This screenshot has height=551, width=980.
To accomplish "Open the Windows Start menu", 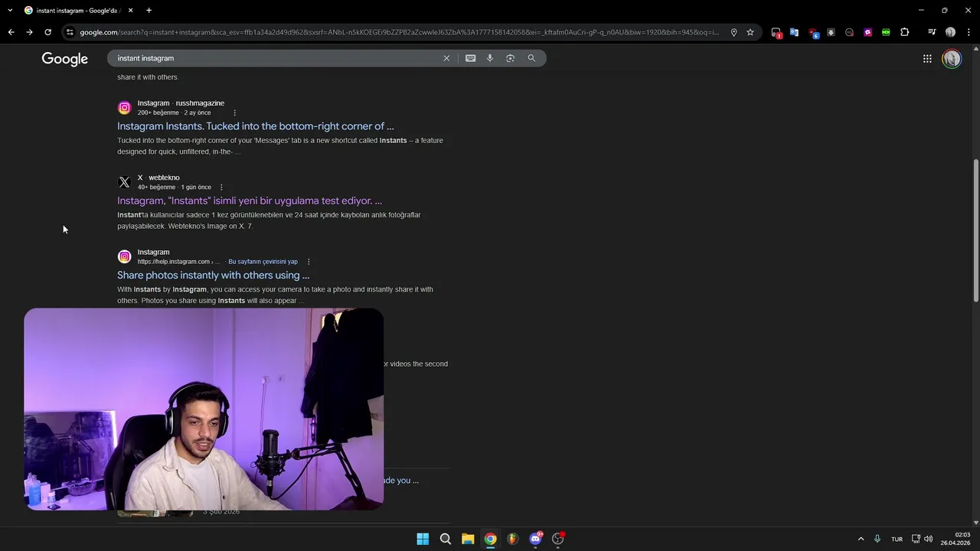I will click(423, 539).
